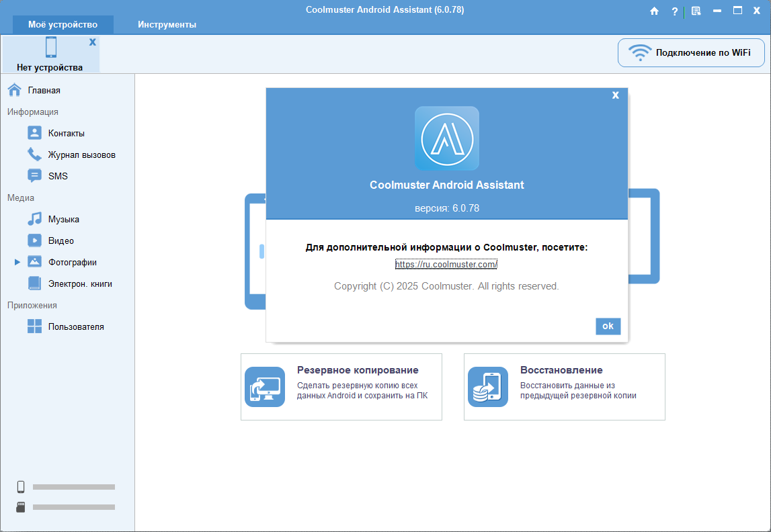Click the Copyright (C) 2025 Coolmuster text
The image size is (771, 532).
pyautogui.click(x=446, y=286)
